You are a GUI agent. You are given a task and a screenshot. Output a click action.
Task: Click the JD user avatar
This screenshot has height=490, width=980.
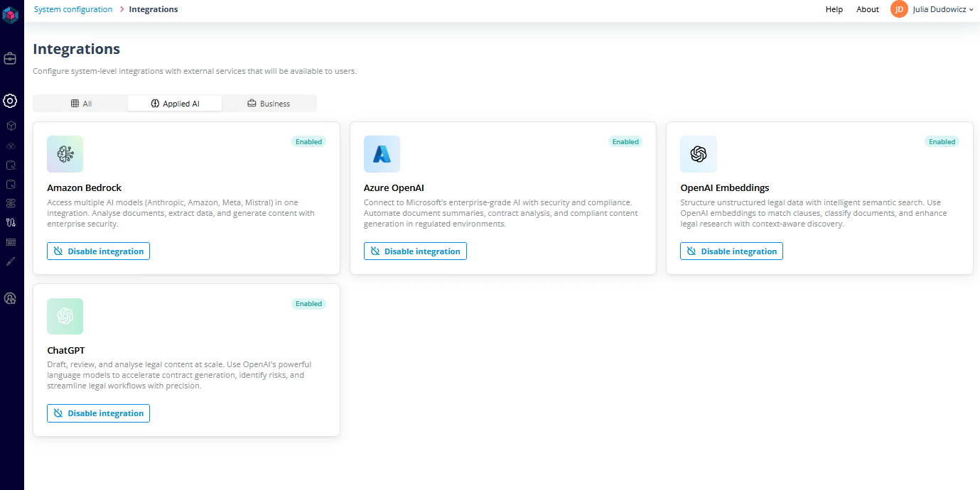click(899, 9)
